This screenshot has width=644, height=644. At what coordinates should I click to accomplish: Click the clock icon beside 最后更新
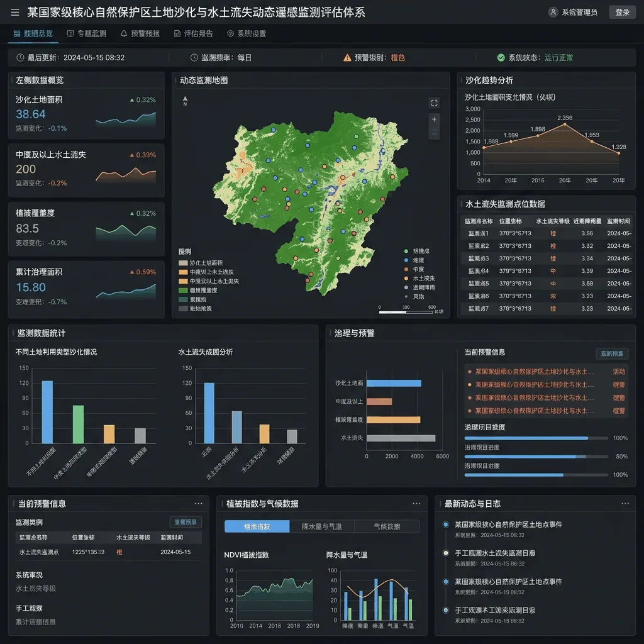click(20, 57)
